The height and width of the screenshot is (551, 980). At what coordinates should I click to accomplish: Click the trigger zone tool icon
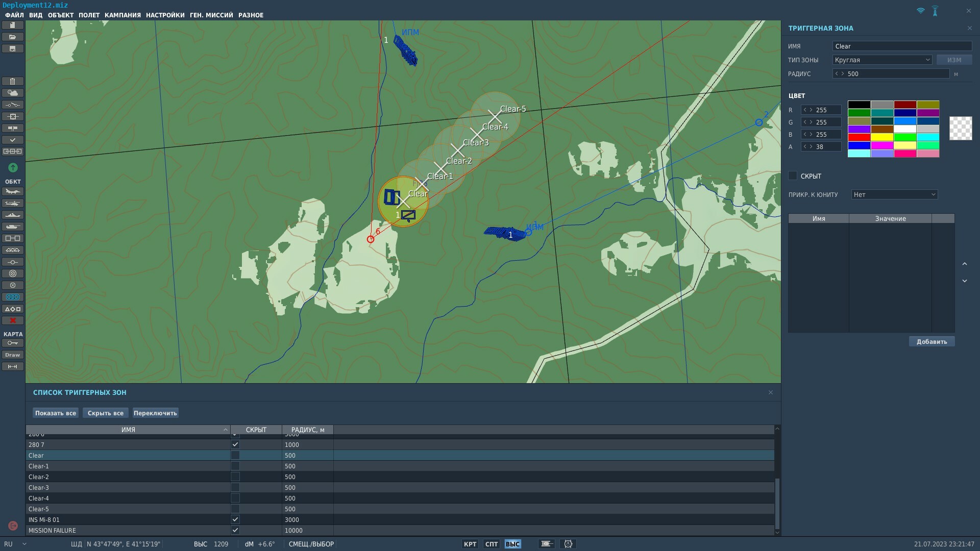pos(13,297)
